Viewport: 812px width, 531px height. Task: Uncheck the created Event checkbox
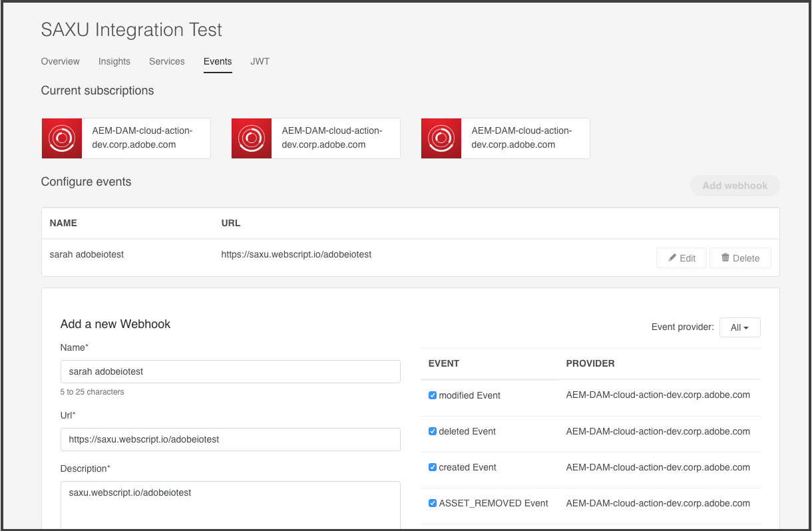click(433, 467)
